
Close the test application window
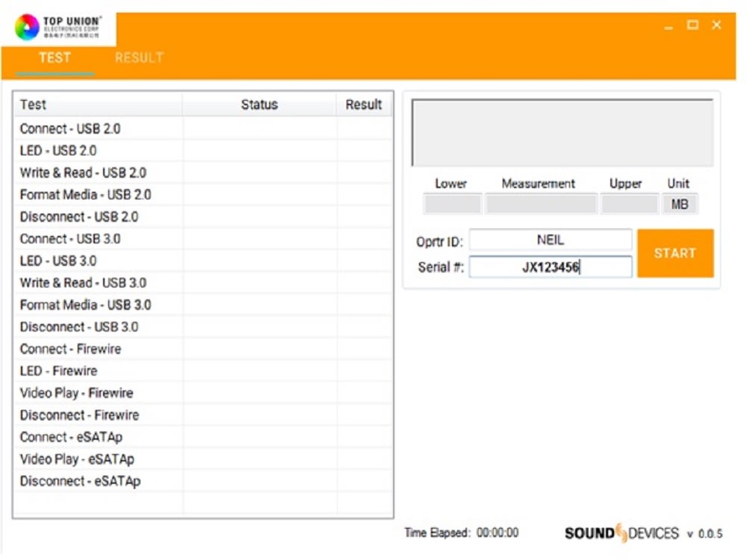coord(716,25)
